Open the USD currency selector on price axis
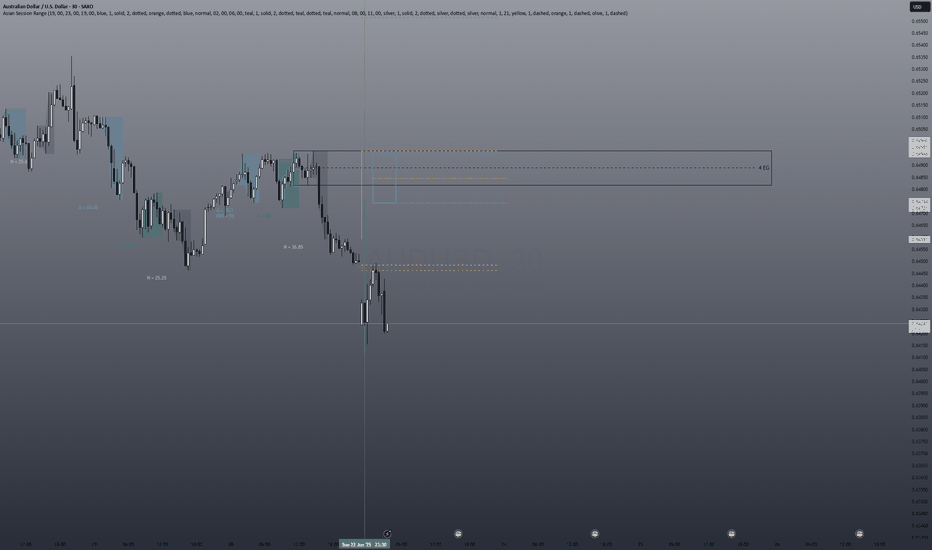 point(920,7)
